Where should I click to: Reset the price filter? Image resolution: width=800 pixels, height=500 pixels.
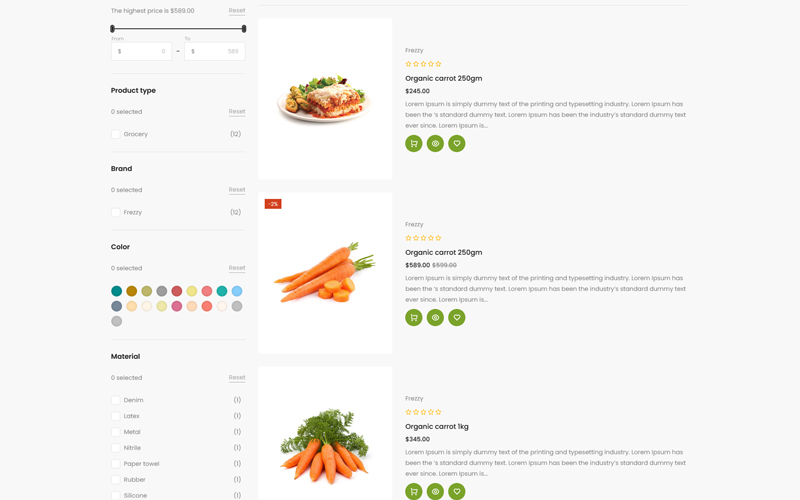[236, 11]
